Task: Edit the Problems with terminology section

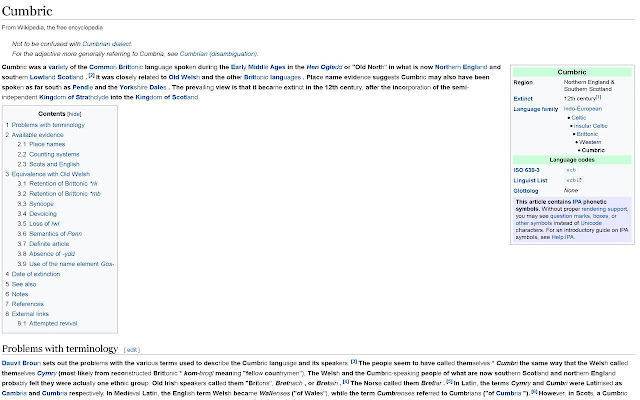Action: [132, 349]
